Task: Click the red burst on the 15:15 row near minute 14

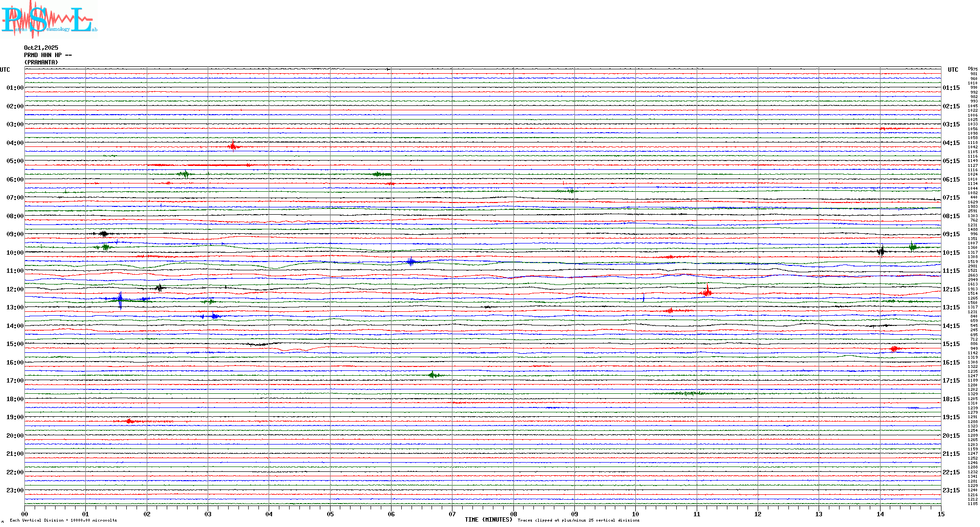Action: click(894, 348)
